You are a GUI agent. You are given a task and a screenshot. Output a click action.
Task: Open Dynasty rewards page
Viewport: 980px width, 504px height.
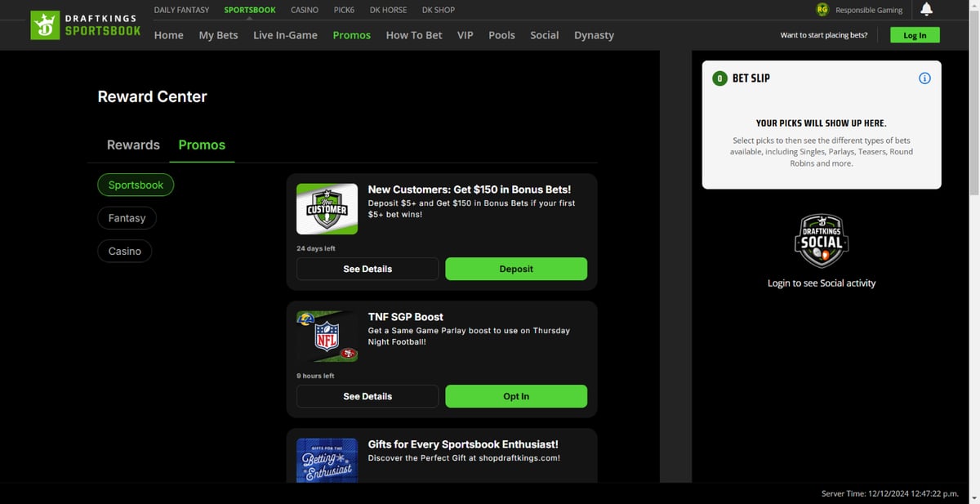pyautogui.click(x=594, y=35)
